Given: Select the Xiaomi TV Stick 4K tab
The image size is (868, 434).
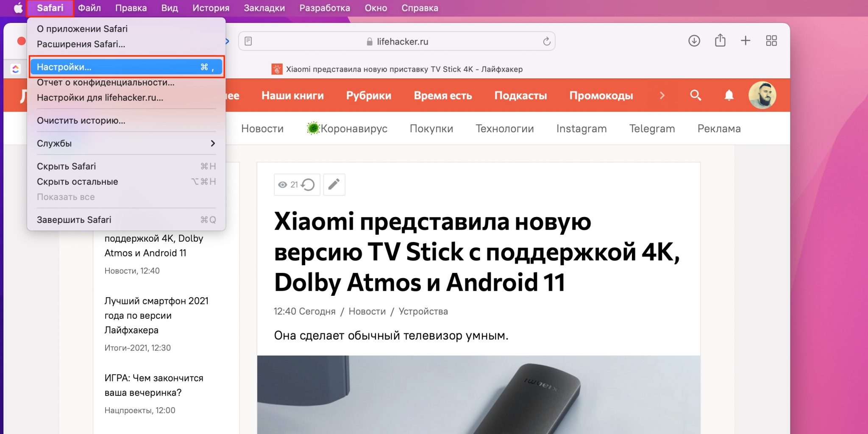Looking at the screenshot, I should click(397, 69).
